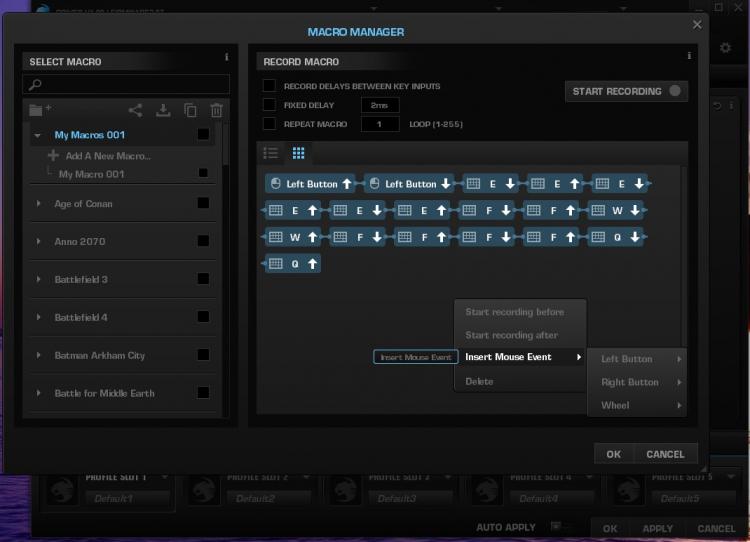Enable Record Delays Between Key Inputs checkbox
The image size is (750, 542).
coord(269,86)
